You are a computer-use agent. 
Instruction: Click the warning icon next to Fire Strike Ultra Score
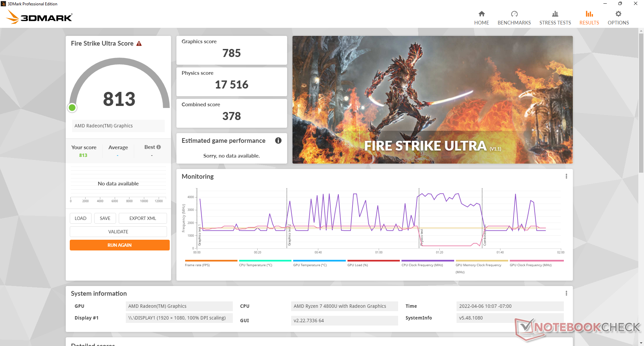click(x=139, y=44)
